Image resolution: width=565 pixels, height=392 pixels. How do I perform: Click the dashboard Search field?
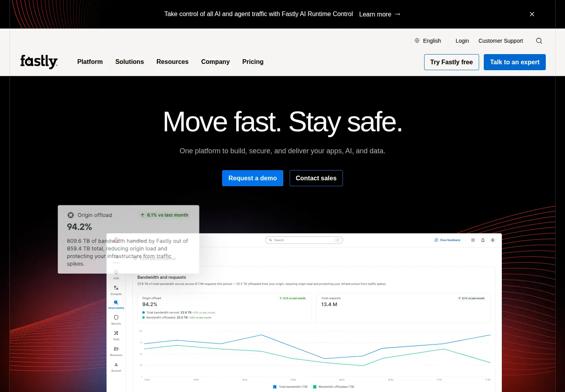(x=304, y=240)
